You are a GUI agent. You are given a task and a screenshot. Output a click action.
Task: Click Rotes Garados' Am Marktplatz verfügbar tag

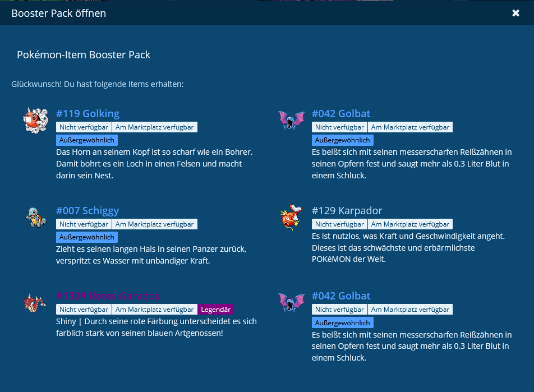(x=155, y=310)
